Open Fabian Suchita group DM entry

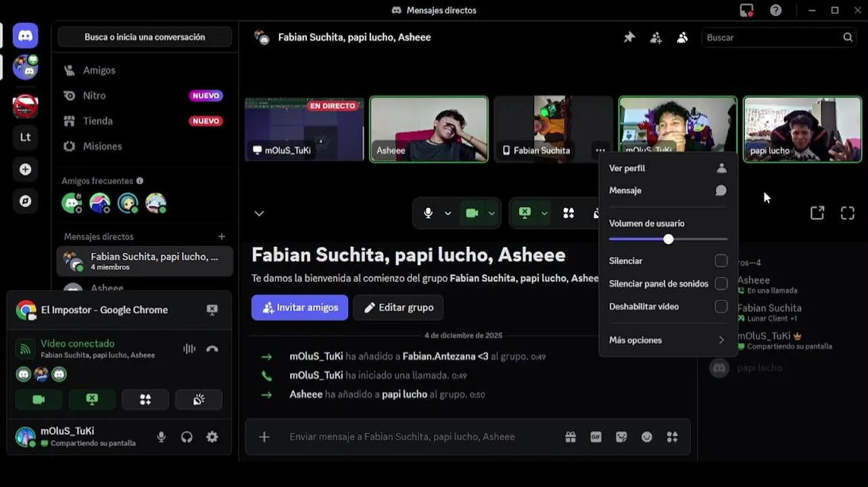coord(145,261)
